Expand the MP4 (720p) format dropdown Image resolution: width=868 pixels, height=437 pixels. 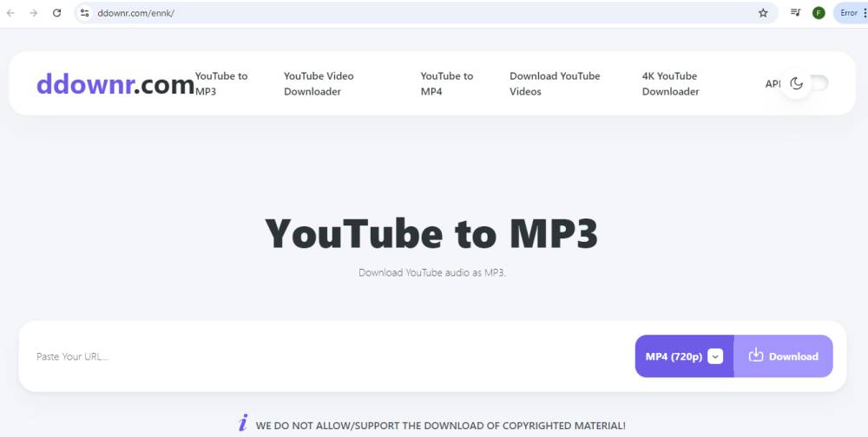pos(684,356)
